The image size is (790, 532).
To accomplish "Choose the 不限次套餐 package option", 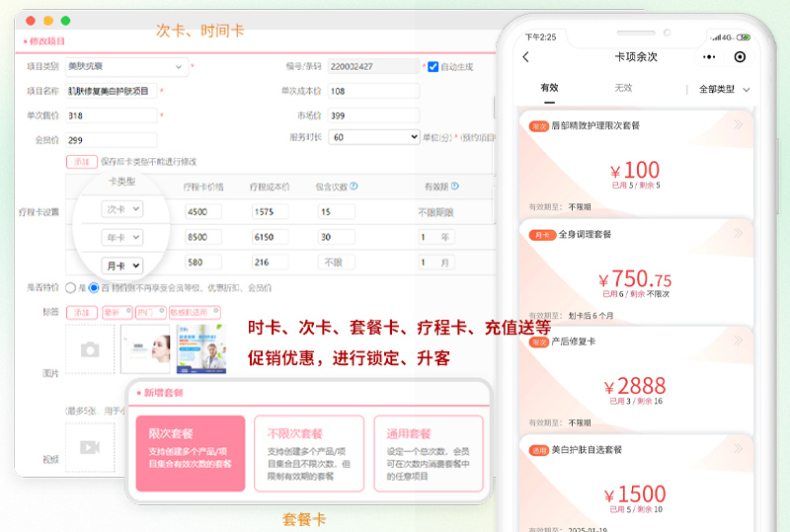I will (308, 454).
